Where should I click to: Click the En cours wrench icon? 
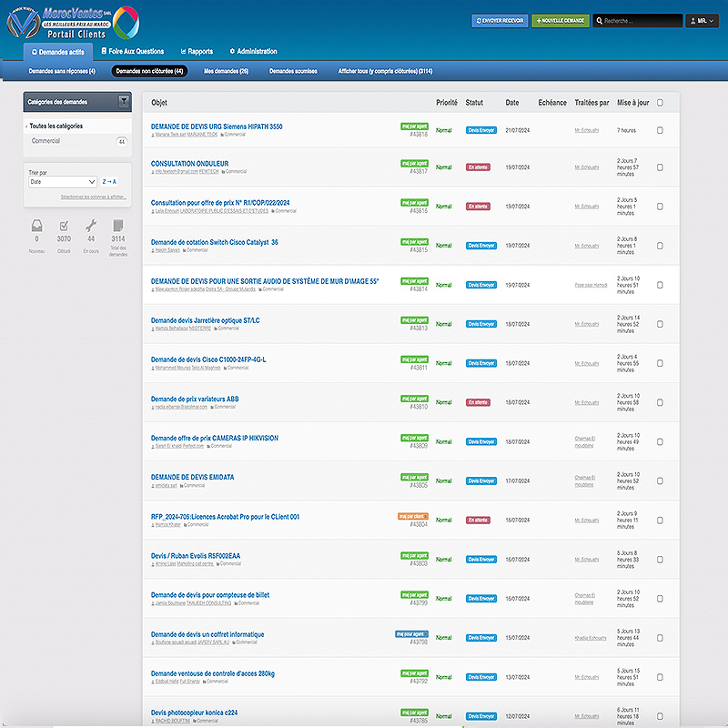coord(91,227)
